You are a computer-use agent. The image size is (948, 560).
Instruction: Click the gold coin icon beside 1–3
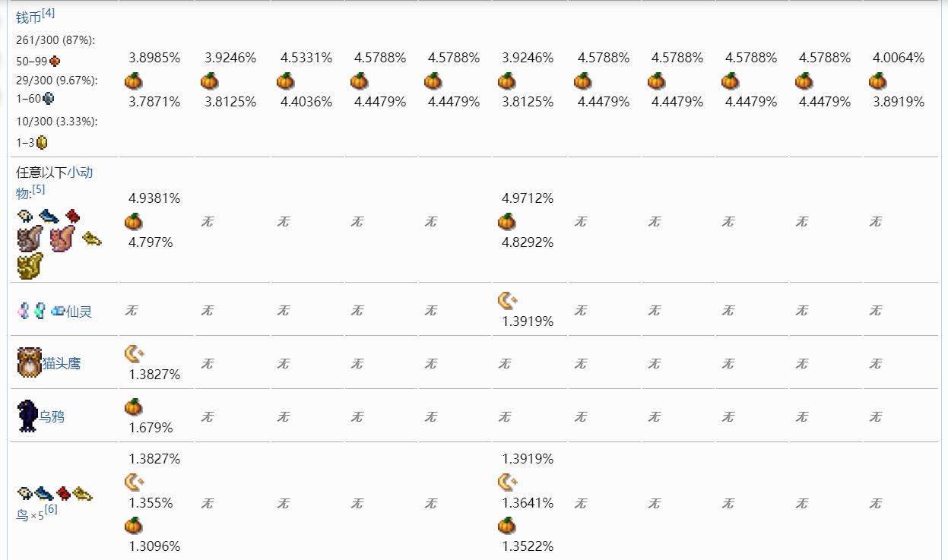click(42, 142)
